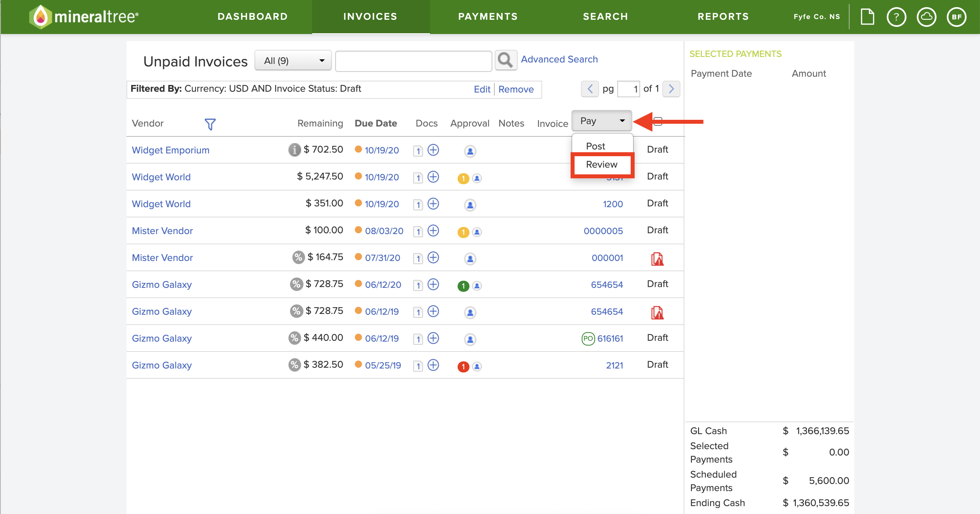980x514 pixels.
Task: Open the red PDF icon on the 06/12/19 $728.75 row
Action: click(x=657, y=313)
